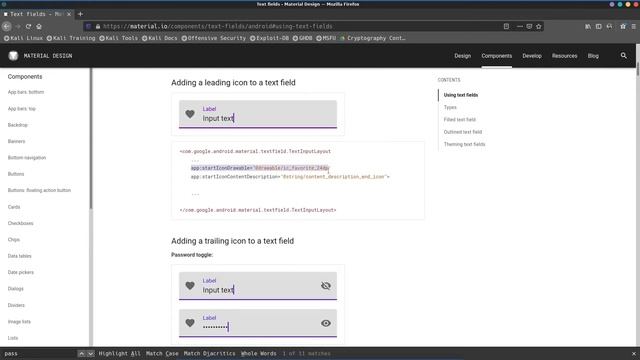Show the sidebars icon in toolbar
This screenshot has height=360, width=640.
click(598, 26)
